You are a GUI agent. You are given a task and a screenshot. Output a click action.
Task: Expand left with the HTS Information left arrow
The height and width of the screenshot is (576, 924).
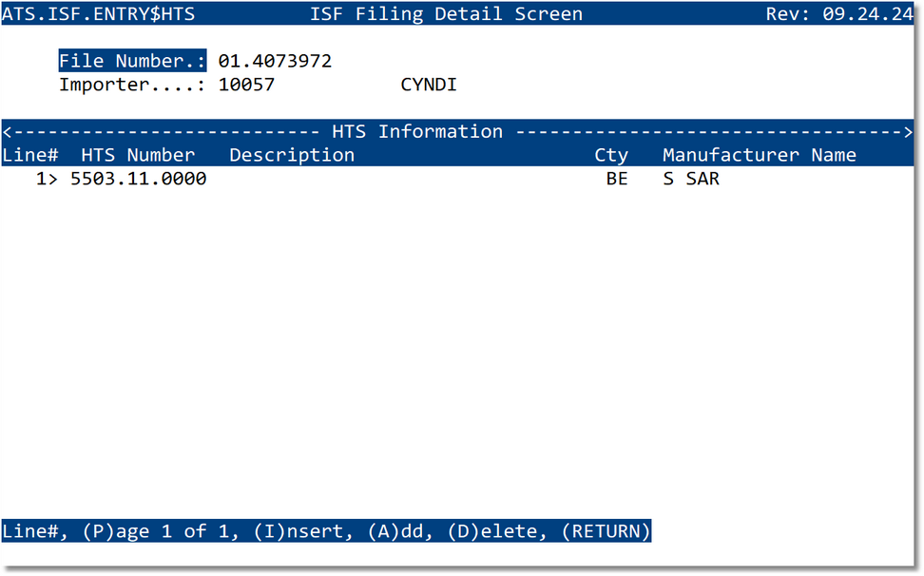[8, 131]
